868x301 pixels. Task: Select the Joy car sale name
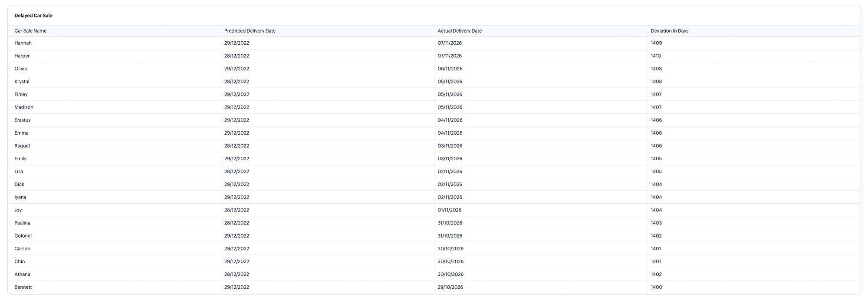18,210
